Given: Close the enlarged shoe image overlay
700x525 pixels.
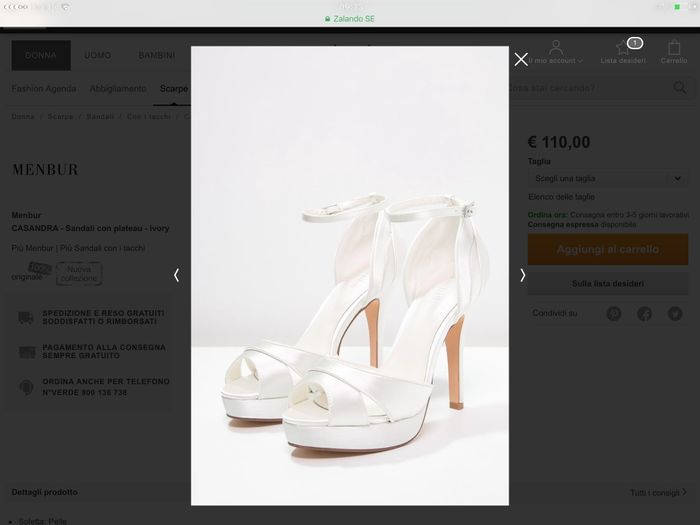Looking at the screenshot, I should tap(521, 59).
